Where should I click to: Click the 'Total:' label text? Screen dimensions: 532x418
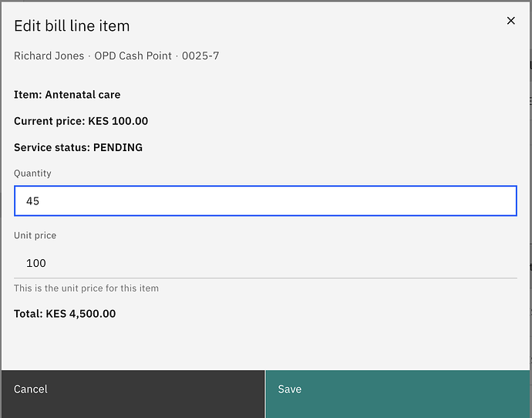point(29,314)
